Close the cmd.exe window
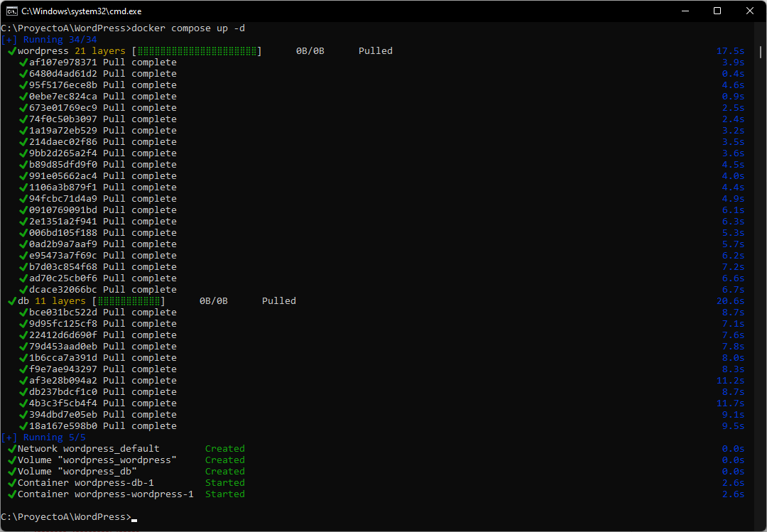 pyautogui.click(x=749, y=11)
